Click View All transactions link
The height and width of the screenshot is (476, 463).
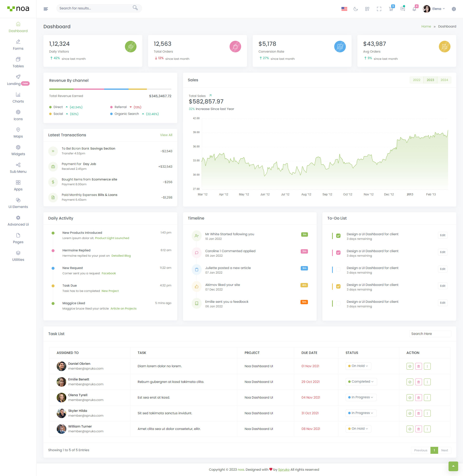click(x=166, y=135)
